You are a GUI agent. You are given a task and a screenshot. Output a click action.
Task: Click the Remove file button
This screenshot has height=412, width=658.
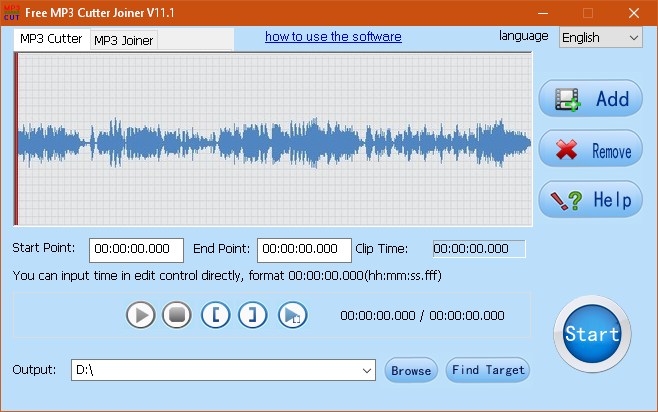[590, 151]
